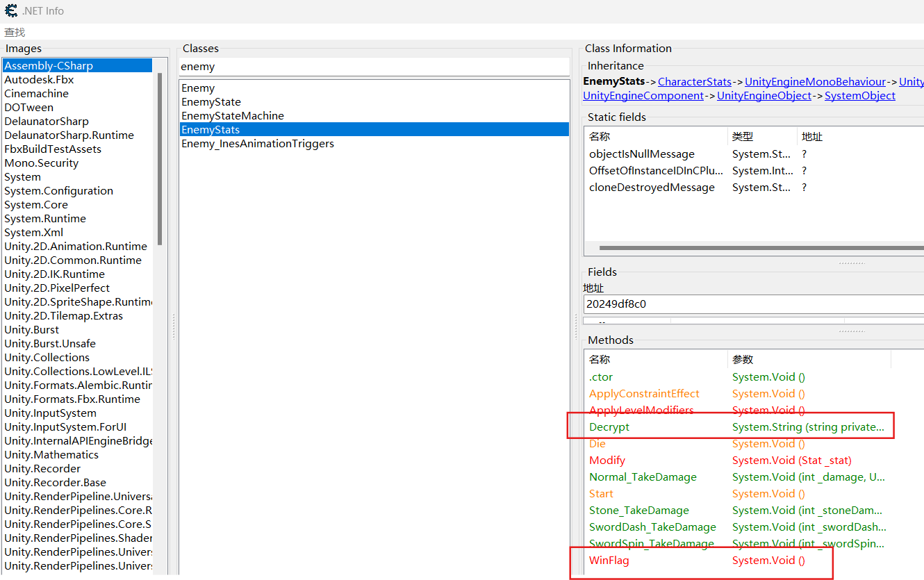Select Unity.Mathematics in the Images list
Screen dimensions: 924x580
pos(51,455)
